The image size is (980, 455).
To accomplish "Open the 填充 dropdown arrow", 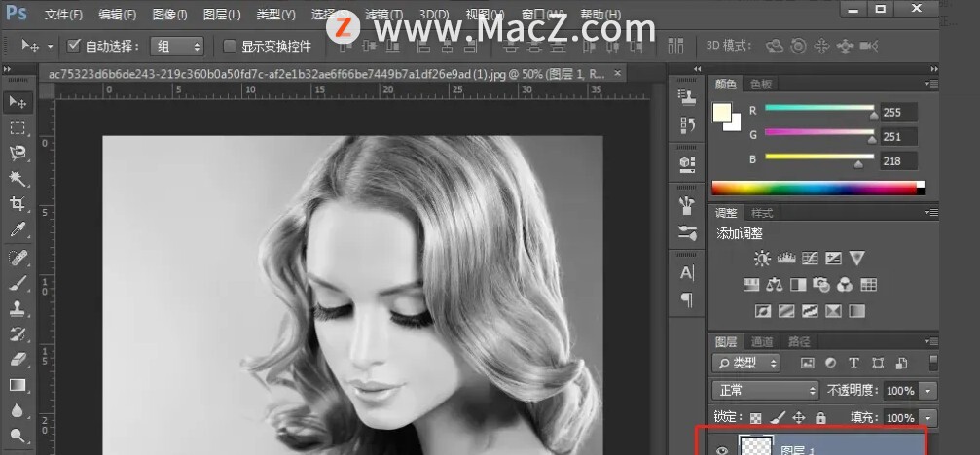I will pos(927,417).
